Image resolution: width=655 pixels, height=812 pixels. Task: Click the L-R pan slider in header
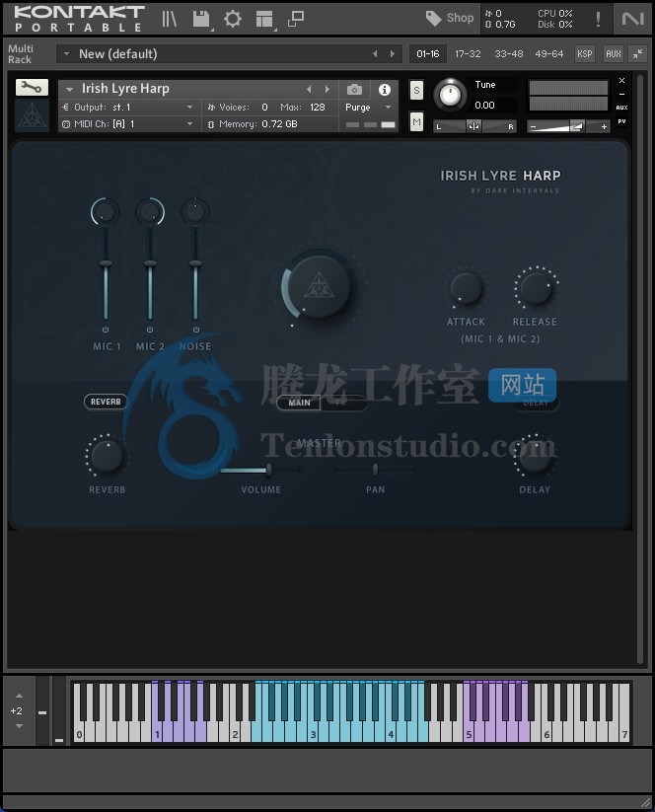tap(474, 126)
